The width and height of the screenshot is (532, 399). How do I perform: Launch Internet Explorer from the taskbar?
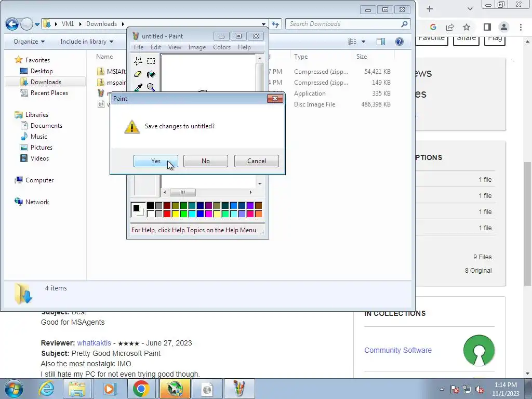click(x=46, y=389)
